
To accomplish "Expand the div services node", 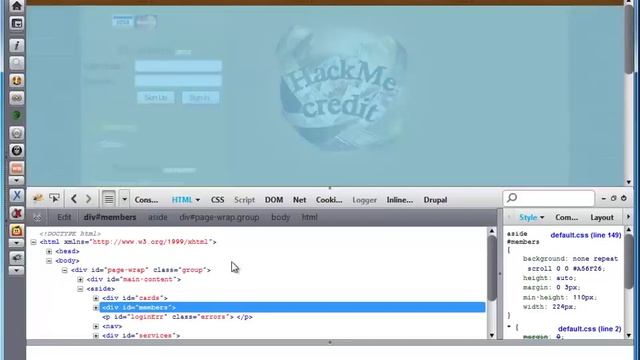I will [96, 336].
